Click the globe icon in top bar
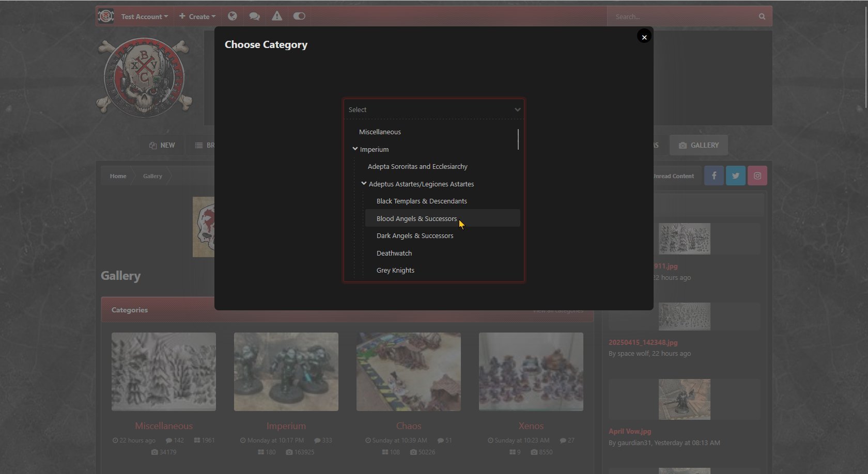Screen dimensions: 868x474 point(233,16)
